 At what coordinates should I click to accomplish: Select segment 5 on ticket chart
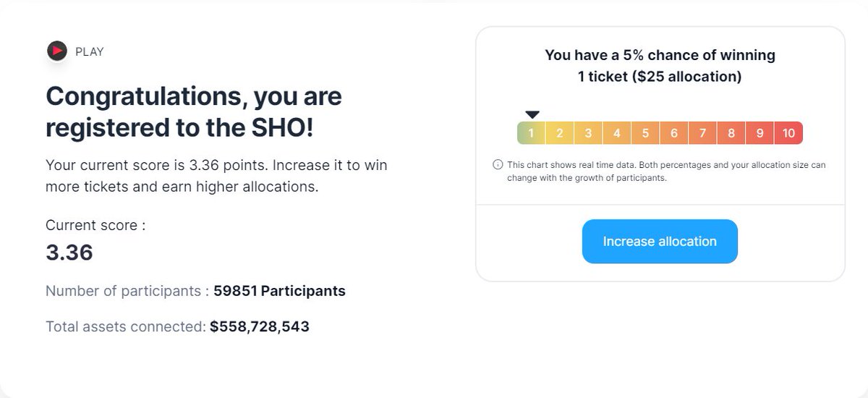[645, 133]
